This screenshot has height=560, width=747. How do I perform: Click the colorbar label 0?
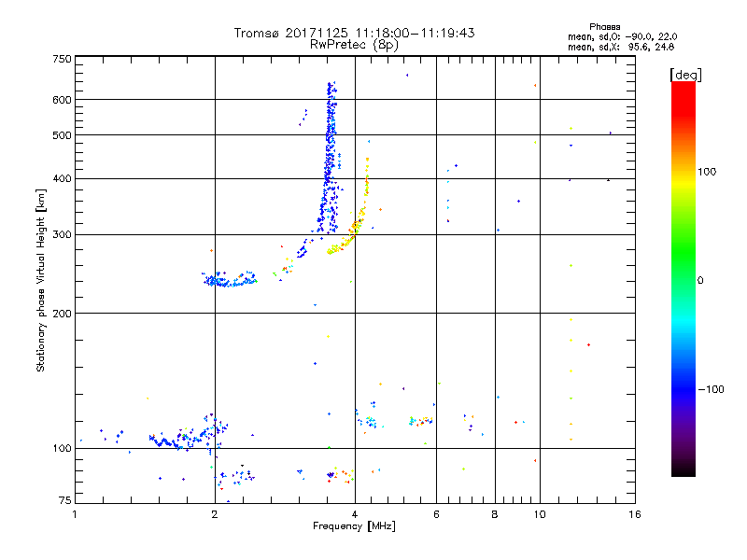(700, 280)
